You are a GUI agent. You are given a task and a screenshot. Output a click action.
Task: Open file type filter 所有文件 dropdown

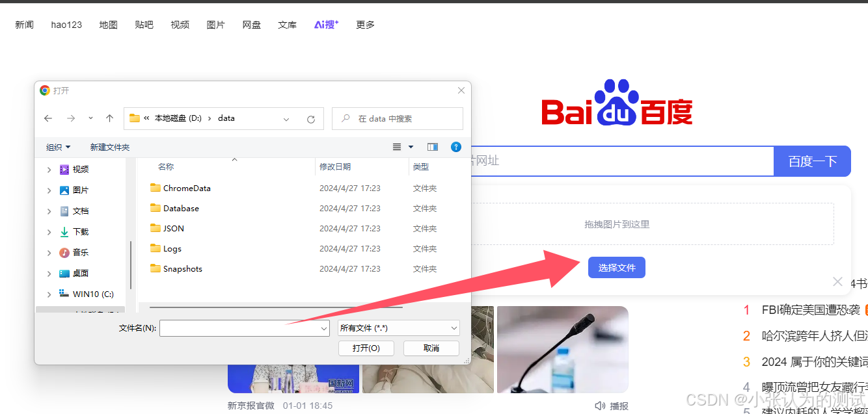coord(399,328)
